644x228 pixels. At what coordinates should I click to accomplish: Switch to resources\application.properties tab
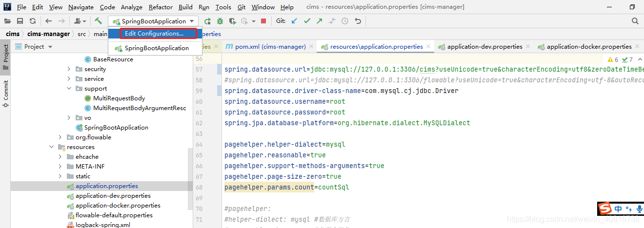376,47
